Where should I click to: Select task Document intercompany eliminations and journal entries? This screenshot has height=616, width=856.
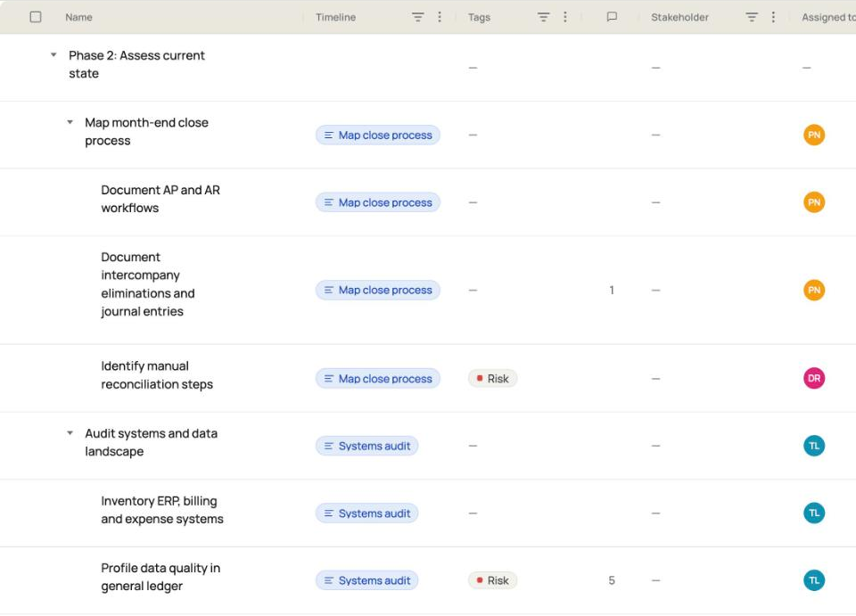148,284
